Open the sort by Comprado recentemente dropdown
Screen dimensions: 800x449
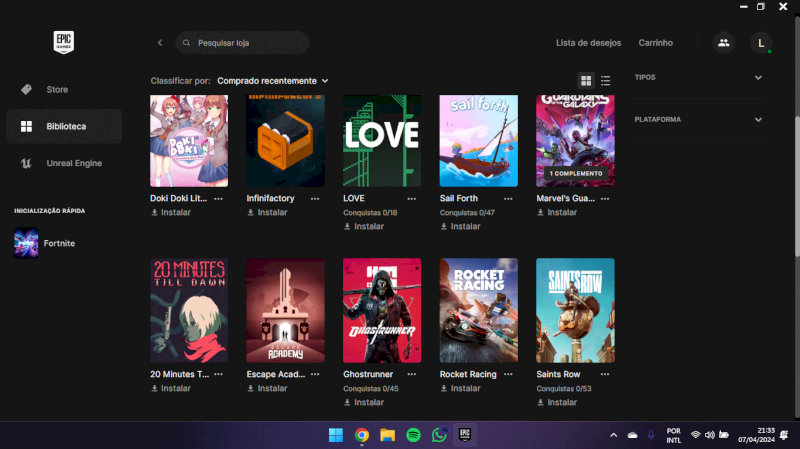coord(272,80)
